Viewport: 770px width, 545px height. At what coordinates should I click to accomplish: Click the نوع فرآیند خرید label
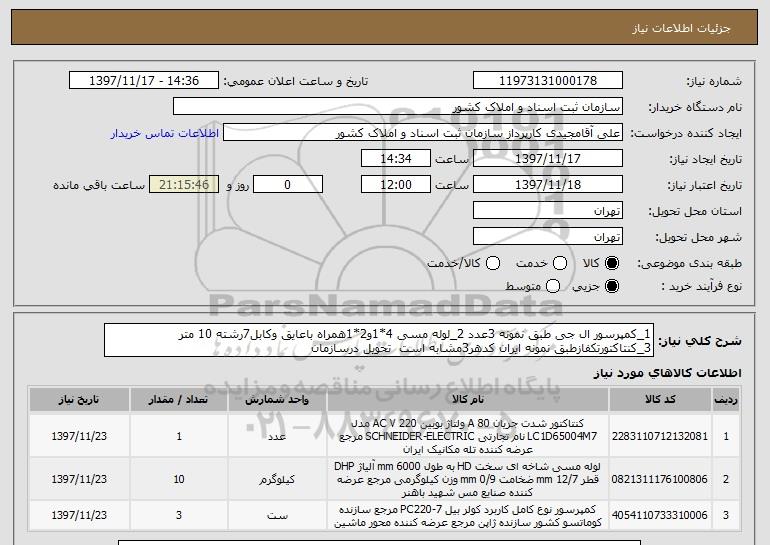702,286
